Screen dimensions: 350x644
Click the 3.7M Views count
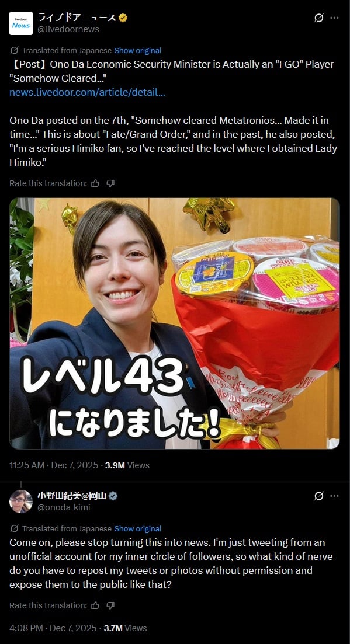coord(125,628)
